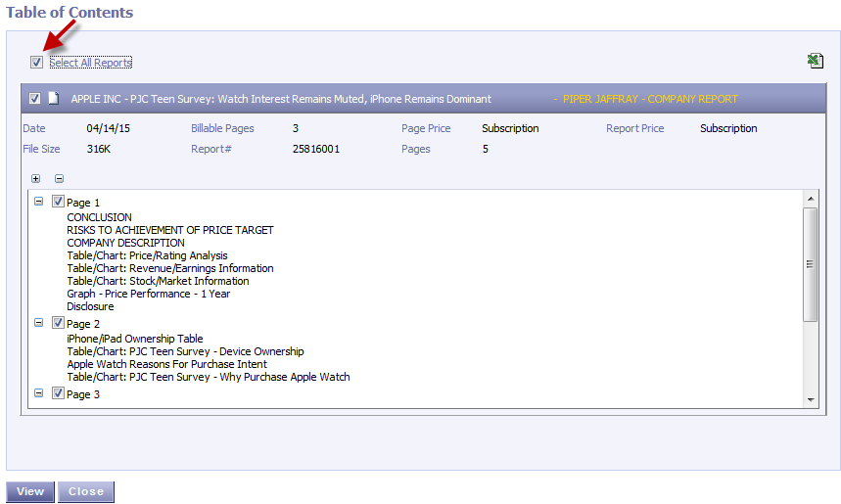Viewport: 841px width, 504px height.
Task: Select Table/Chart: Stock/Market Information entry
Action: [158, 281]
